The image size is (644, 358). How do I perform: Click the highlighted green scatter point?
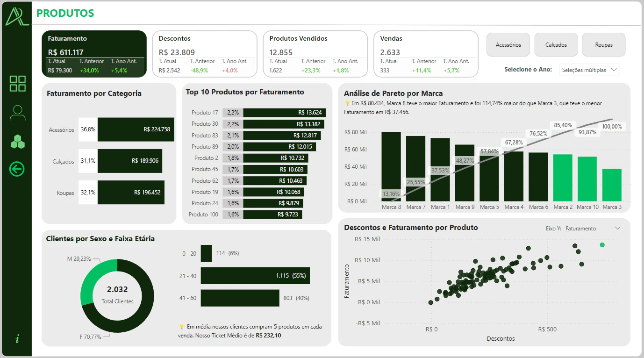coord(602,245)
